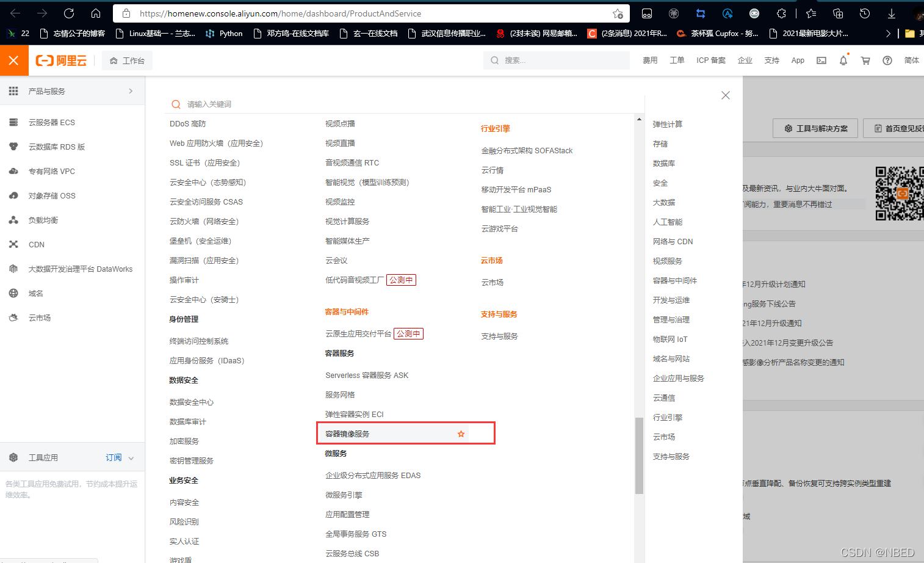924x563 pixels.
Task: Open Serverless 容器服务 ASK
Action: tap(367, 376)
